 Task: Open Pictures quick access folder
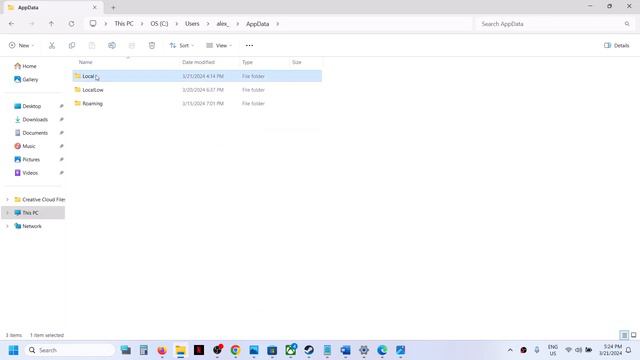pyautogui.click(x=27, y=160)
